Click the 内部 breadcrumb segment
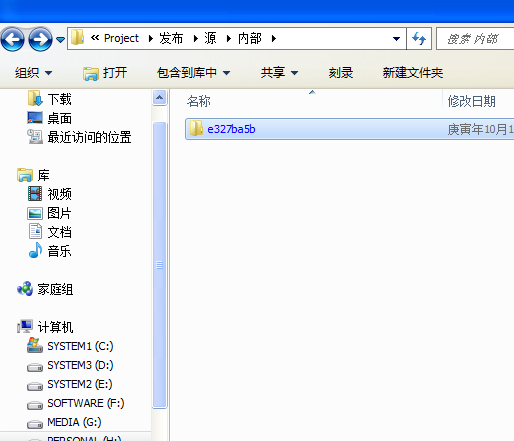The image size is (514, 441). (x=250, y=38)
